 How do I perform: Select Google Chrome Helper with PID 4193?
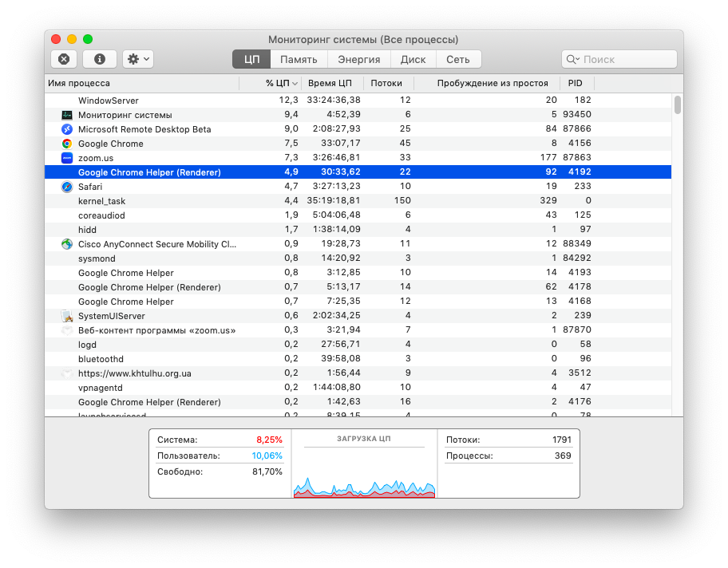point(358,273)
